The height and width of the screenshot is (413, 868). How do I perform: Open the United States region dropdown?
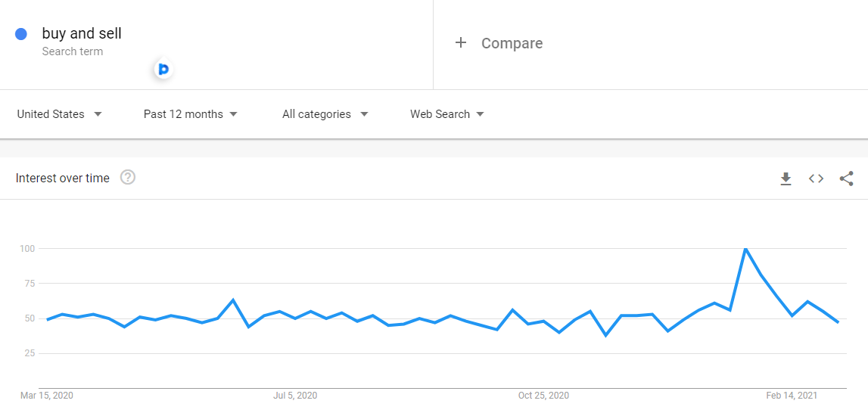[60, 114]
